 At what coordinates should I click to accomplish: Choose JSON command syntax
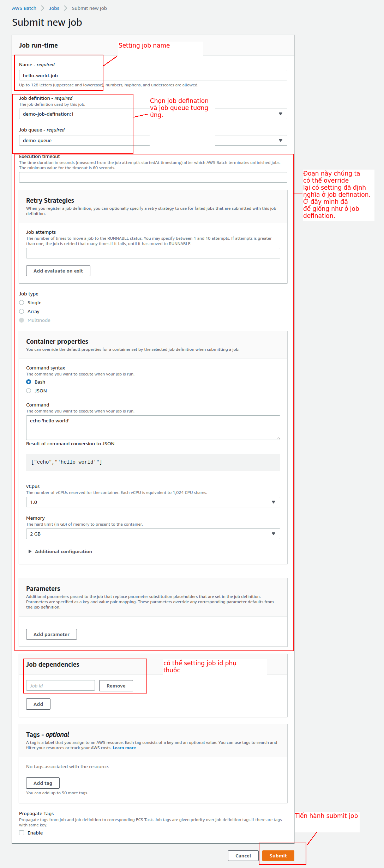pos(29,391)
